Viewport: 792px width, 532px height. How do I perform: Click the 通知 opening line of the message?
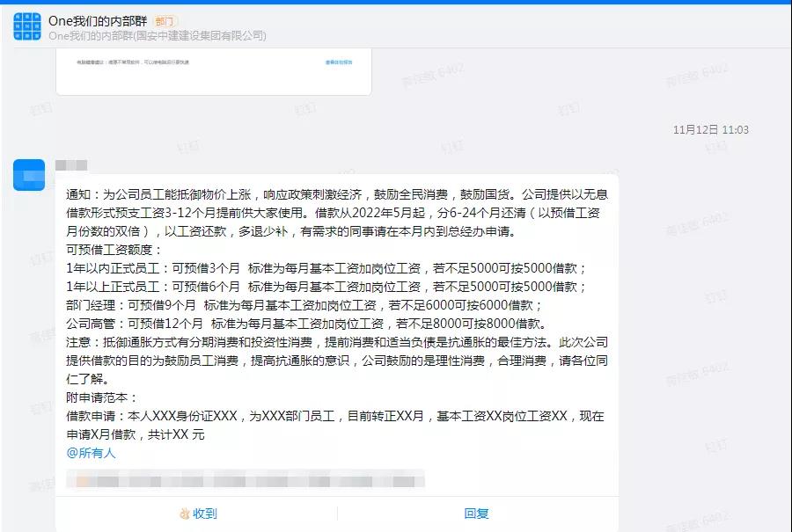point(337,194)
